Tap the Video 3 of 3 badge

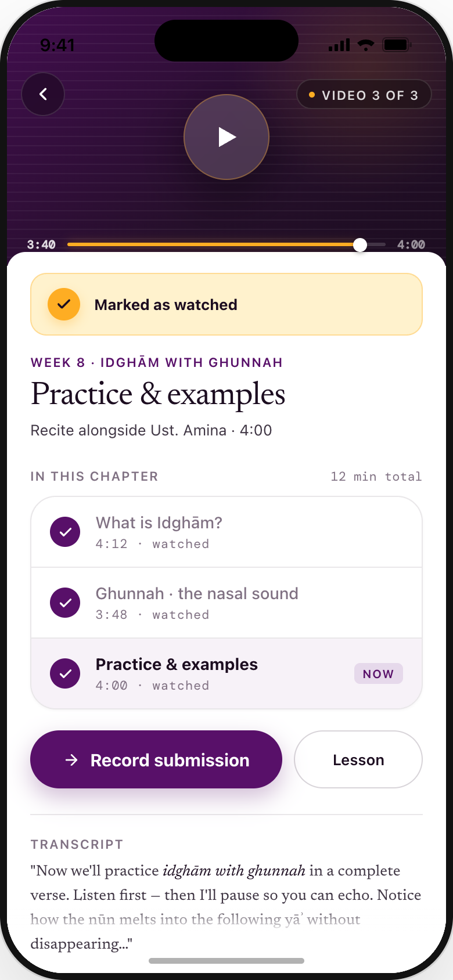click(364, 95)
